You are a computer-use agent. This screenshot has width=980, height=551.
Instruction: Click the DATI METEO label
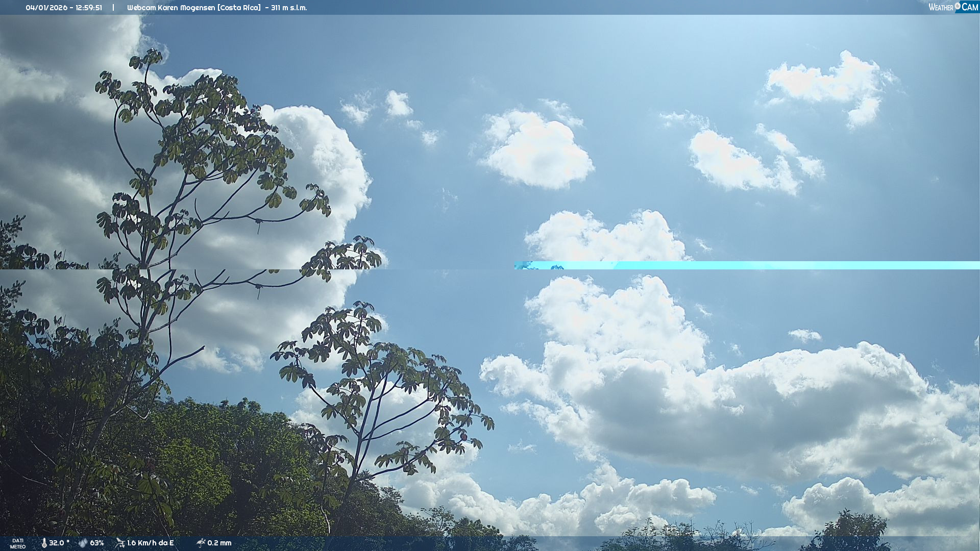coord(18,543)
